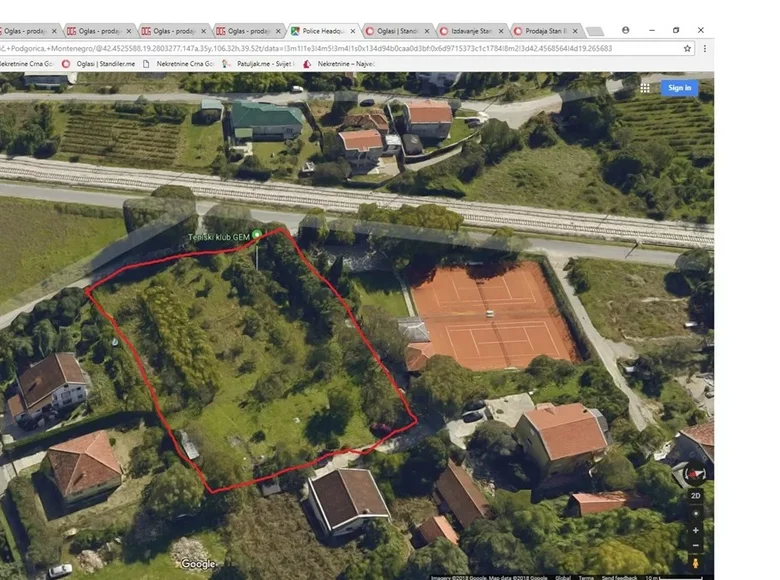The height and width of the screenshot is (580, 780).
Task: Open the Nekretnine – Najve bookmark
Action: click(x=339, y=64)
